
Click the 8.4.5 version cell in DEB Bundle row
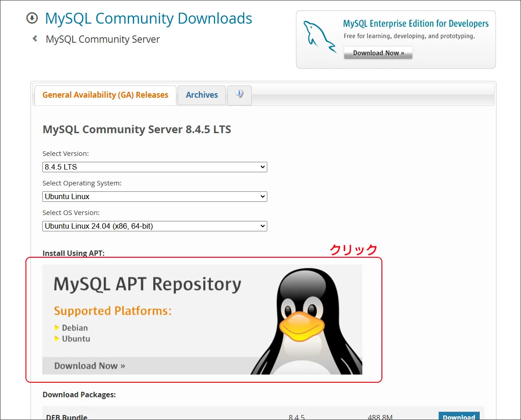pos(296,417)
